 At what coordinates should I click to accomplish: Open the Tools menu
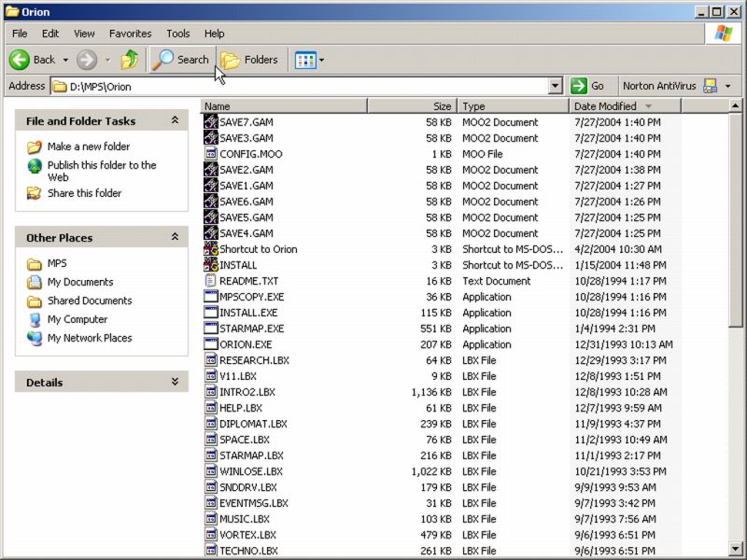click(177, 34)
